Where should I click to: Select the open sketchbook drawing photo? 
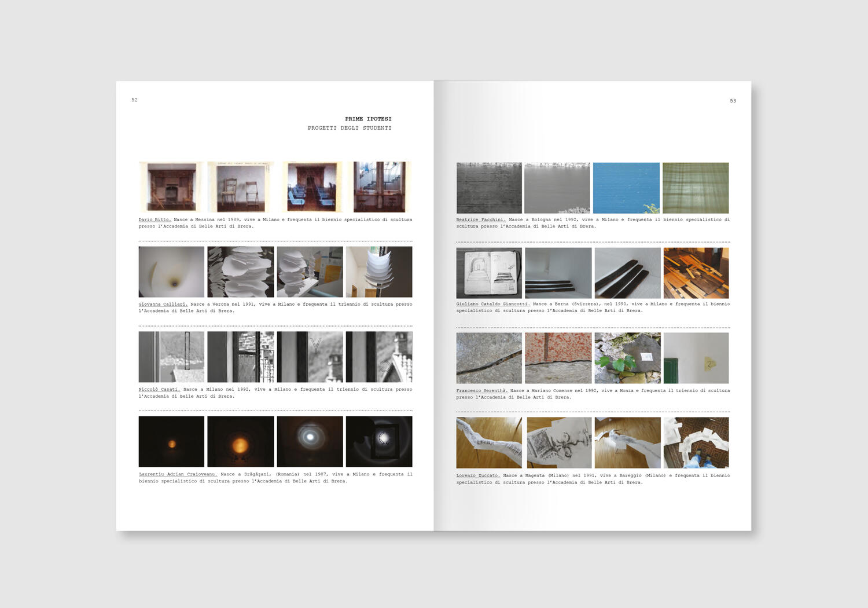pyautogui.click(x=489, y=273)
